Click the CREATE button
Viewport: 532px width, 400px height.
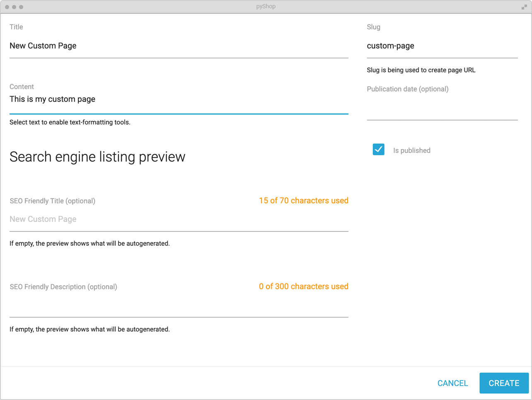pyautogui.click(x=504, y=383)
